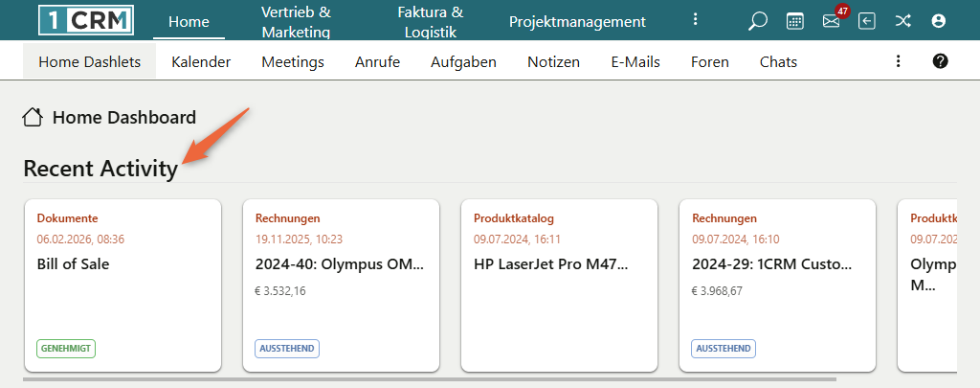Select the E-Mails tab
This screenshot has height=388, width=980.
635,62
